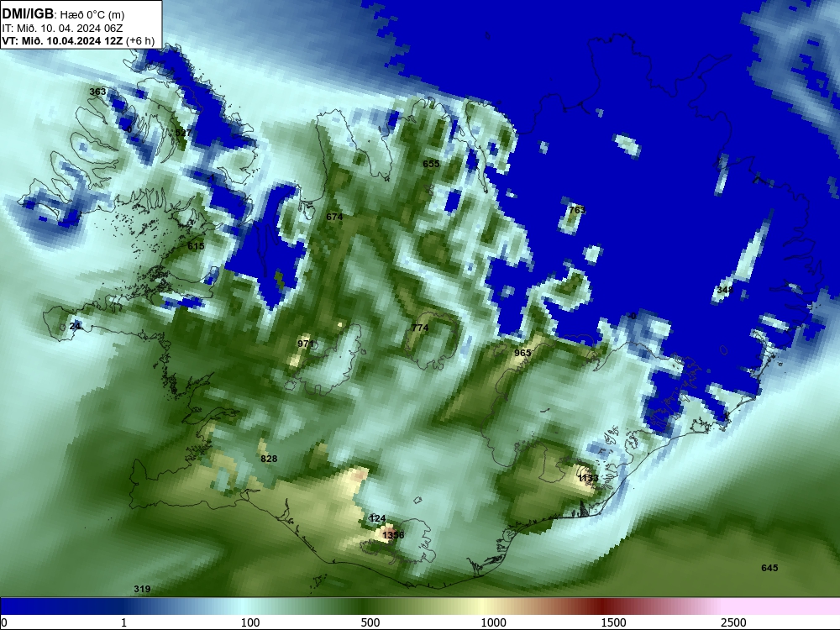
Task: Click the 674 elevation value
Action: tap(334, 217)
